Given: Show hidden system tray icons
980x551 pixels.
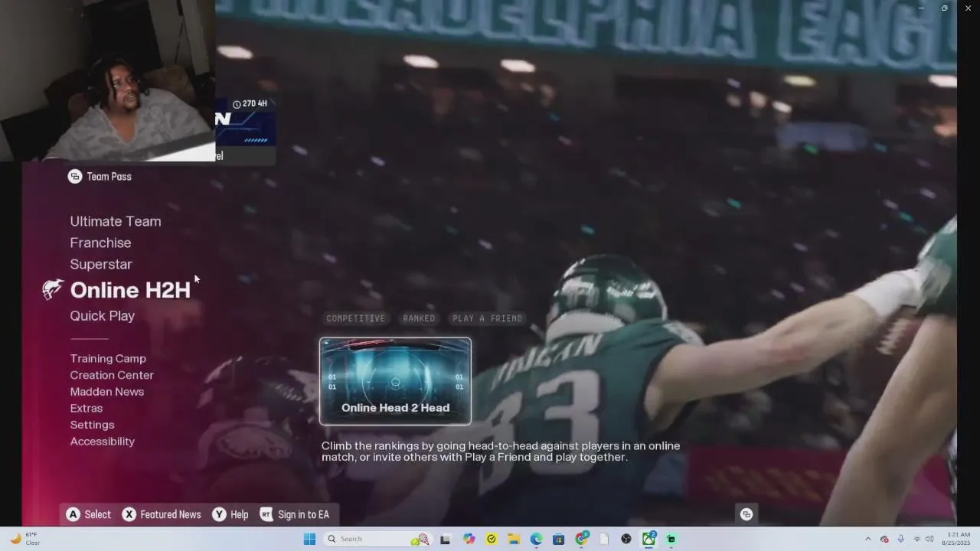Looking at the screenshot, I should tap(867, 539).
